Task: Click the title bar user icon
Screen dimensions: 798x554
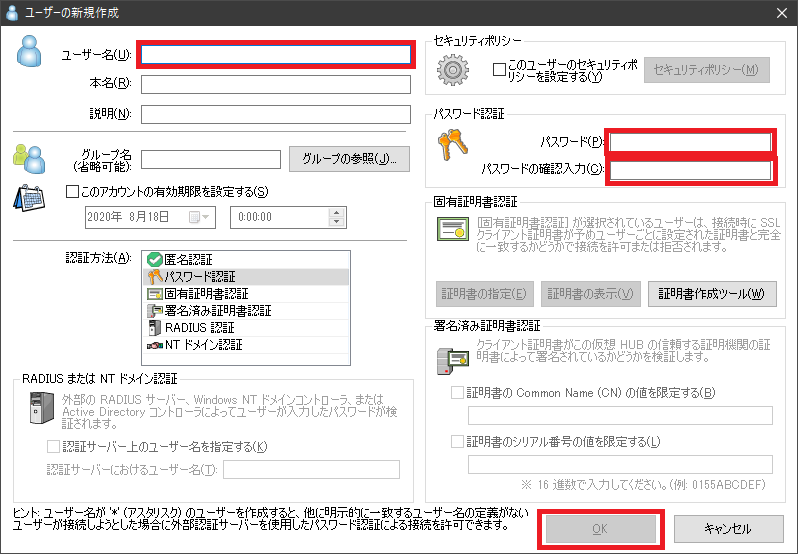Action: click(x=12, y=13)
